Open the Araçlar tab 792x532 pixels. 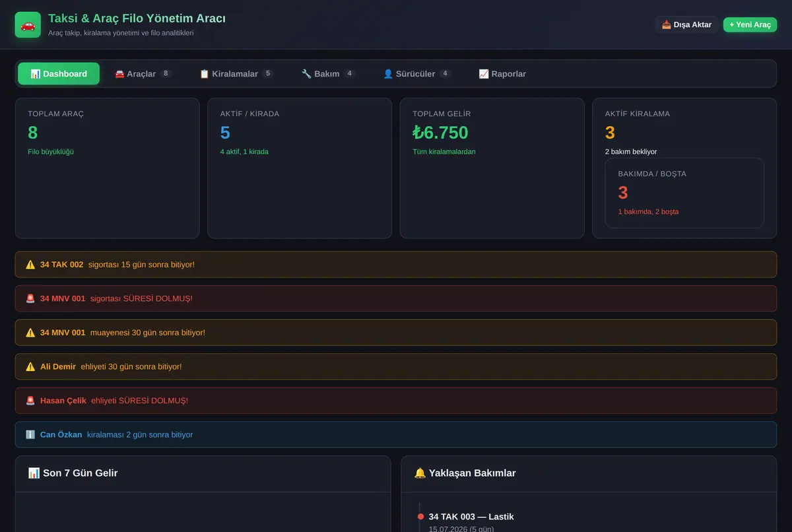(143, 74)
